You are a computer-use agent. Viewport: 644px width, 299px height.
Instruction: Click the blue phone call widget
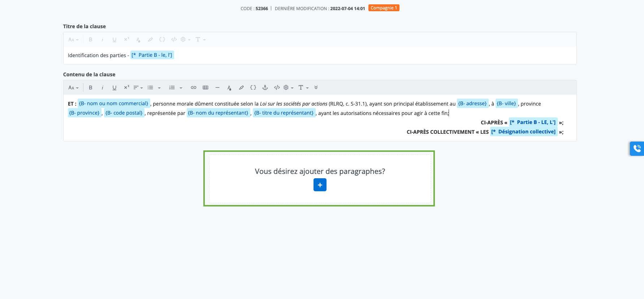point(637,148)
